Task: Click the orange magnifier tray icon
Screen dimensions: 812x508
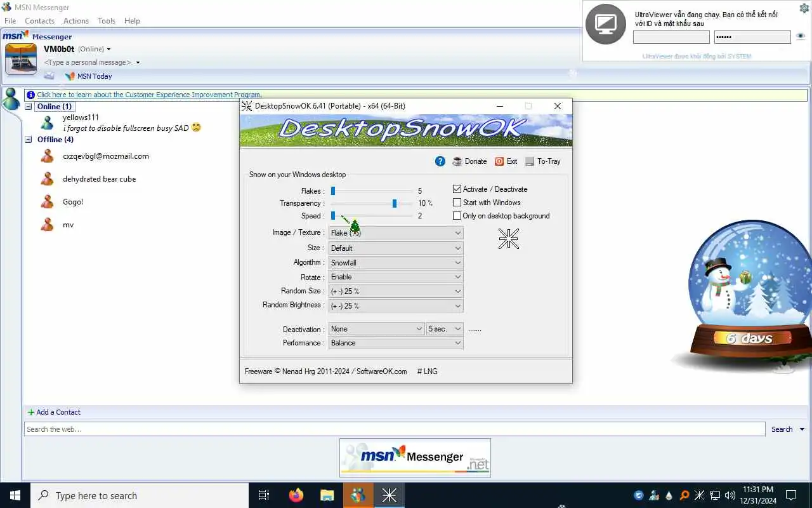Action: [684, 495]
